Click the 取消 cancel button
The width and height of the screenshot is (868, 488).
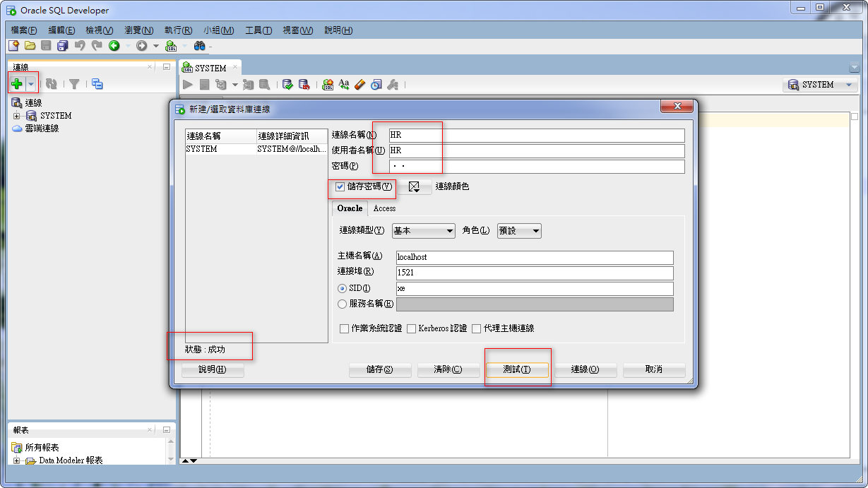point(654,370)
